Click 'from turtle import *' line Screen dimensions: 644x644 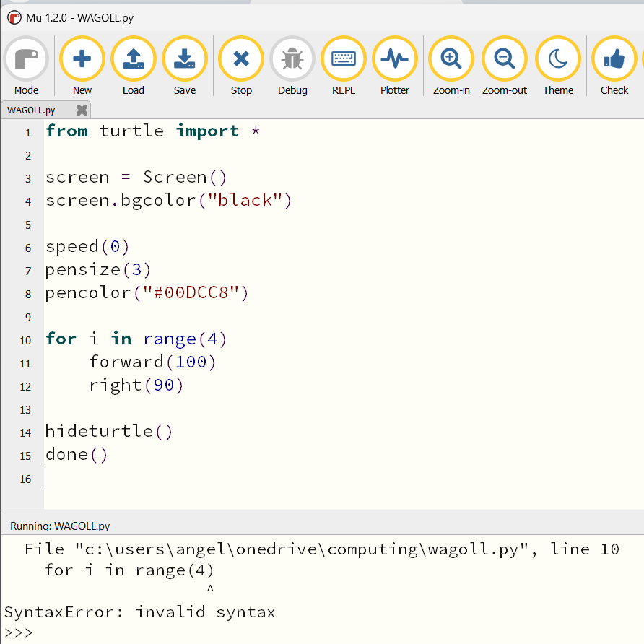click(153, 131)
